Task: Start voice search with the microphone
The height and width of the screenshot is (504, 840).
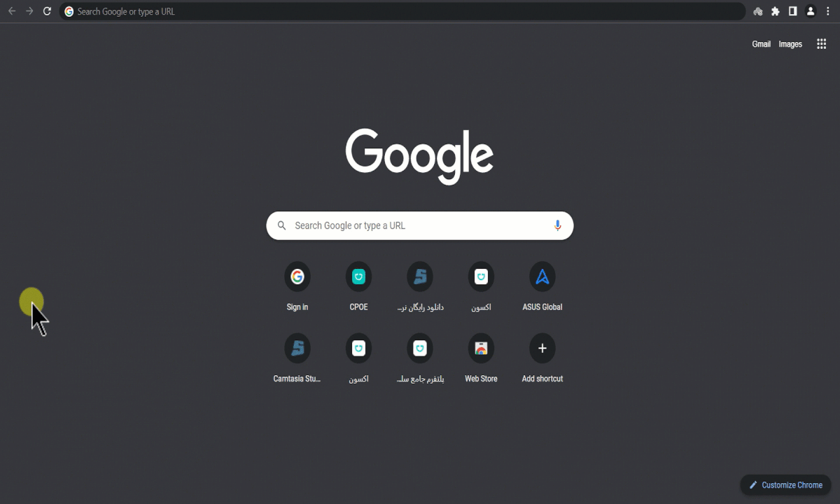Action: tap(558, 225)
